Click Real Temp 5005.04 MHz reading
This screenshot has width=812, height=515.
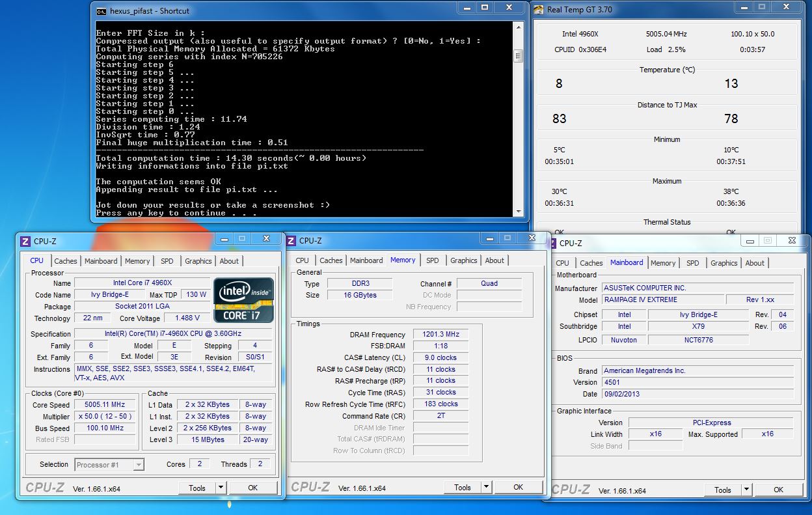(666, 34)
